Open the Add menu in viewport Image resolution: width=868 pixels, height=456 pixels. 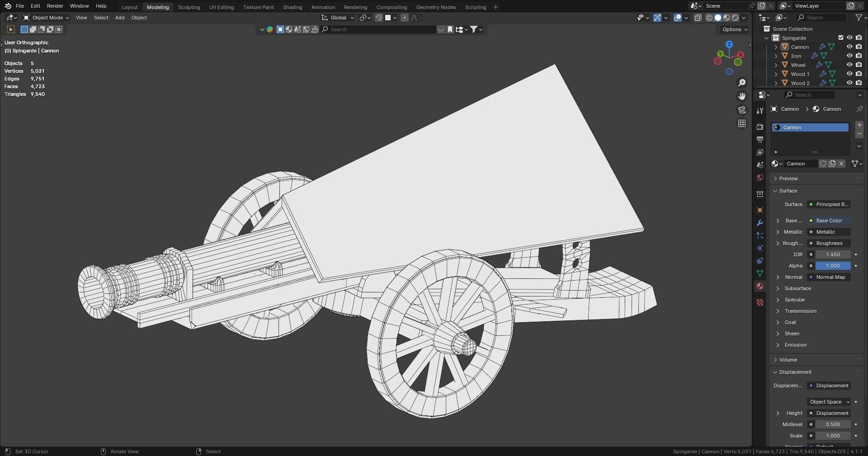120,18
